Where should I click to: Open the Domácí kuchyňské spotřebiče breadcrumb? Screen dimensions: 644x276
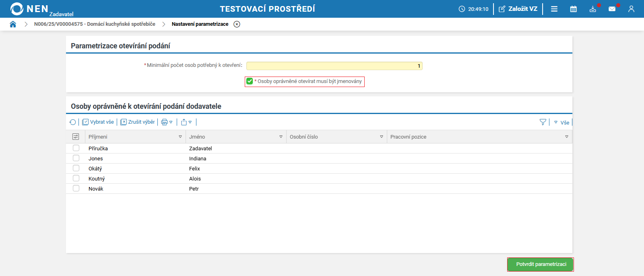pos(95,24)
